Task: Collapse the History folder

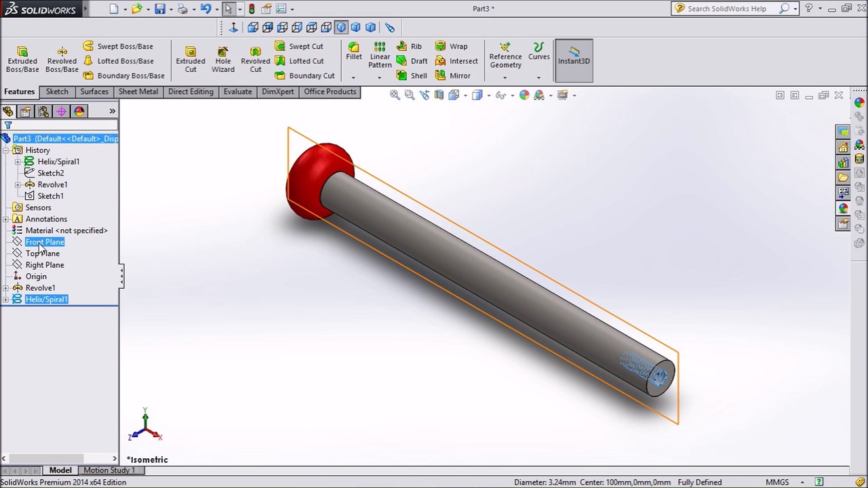Action: (x=5, y=150)
